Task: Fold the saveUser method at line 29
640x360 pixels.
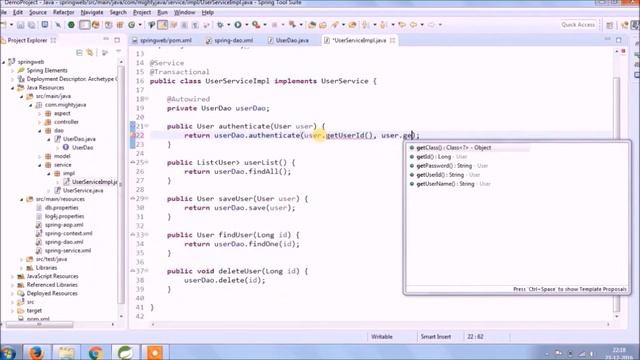Action: pyautogui.click(x=147, y=198)
